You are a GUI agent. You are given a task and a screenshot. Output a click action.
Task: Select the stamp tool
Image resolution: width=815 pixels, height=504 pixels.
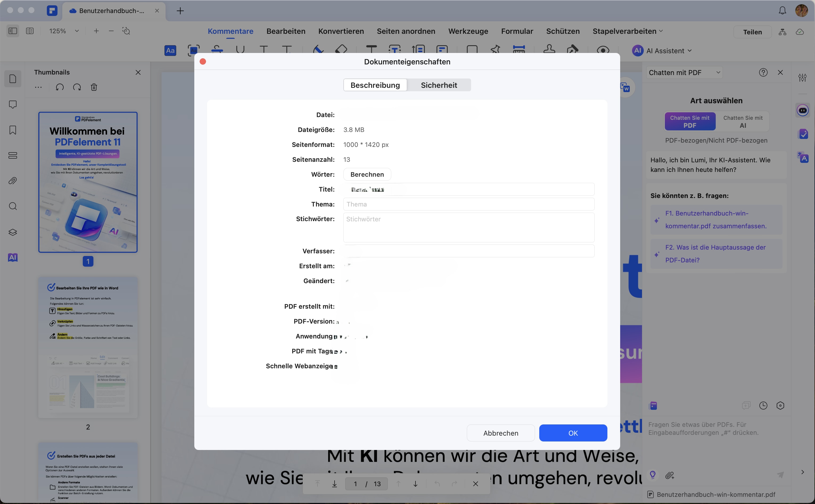[549, 49]
